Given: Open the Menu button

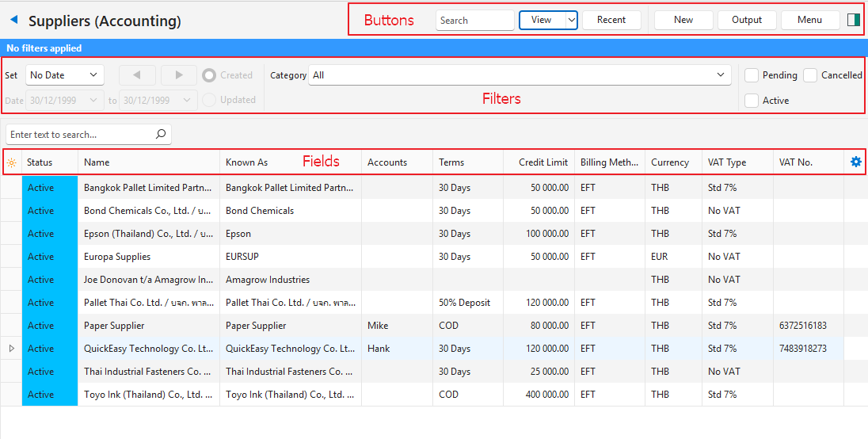Looking at the screenshot, I should click(x=809, y=20).
